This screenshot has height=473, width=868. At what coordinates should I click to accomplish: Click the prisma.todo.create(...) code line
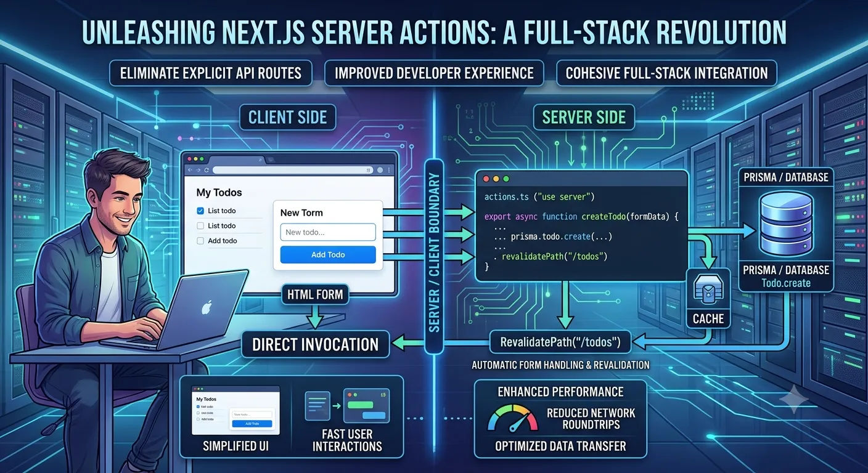click(x=553, y=236)
